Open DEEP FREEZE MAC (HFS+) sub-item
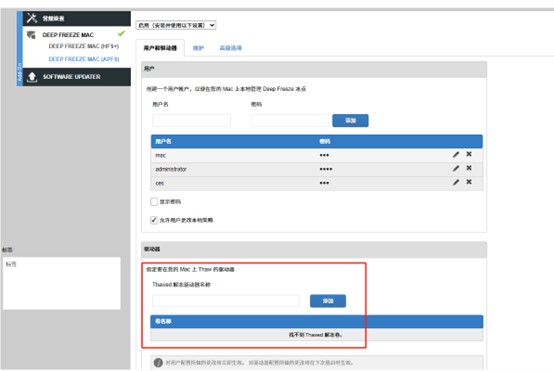 click(x=84, y=46)
